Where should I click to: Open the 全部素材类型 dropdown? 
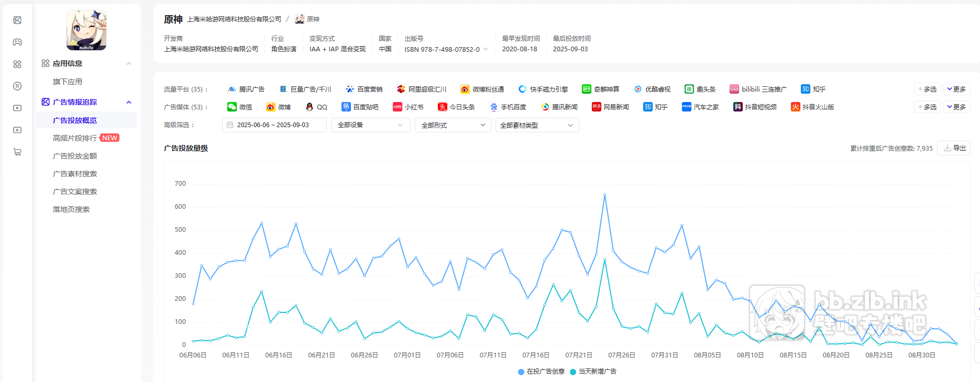(537, 125)
